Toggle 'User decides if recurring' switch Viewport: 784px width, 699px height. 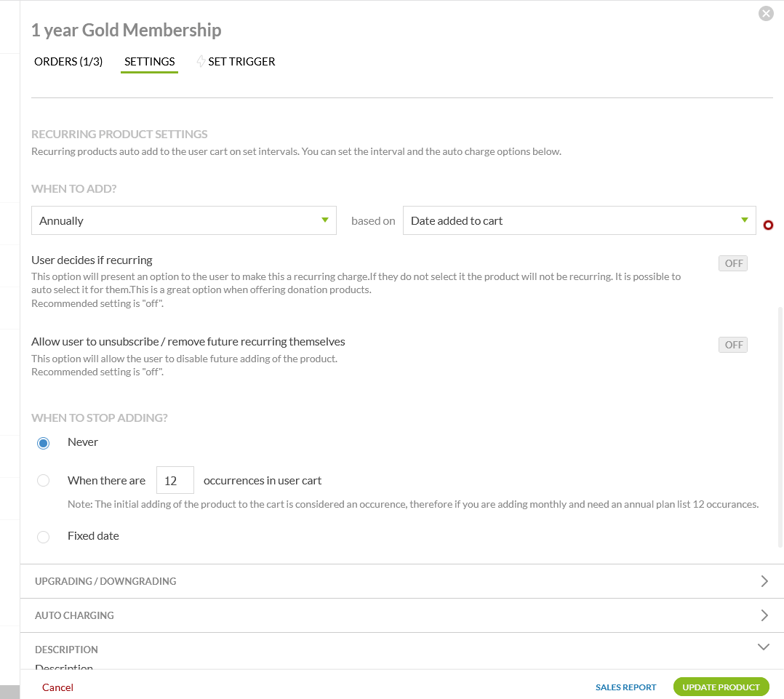coord(733,263)
